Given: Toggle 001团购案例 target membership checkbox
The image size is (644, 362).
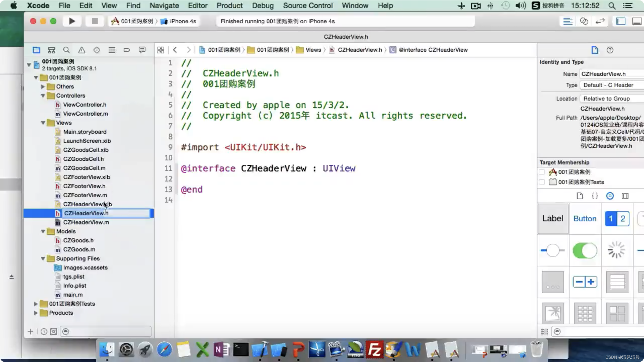Looking at the screenshot, I should coord(542,171).
